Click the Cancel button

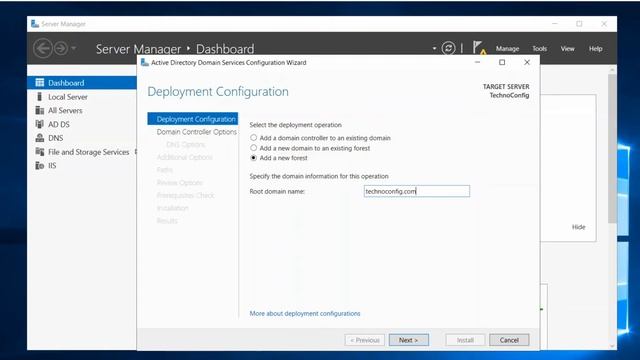pos(509,340)
